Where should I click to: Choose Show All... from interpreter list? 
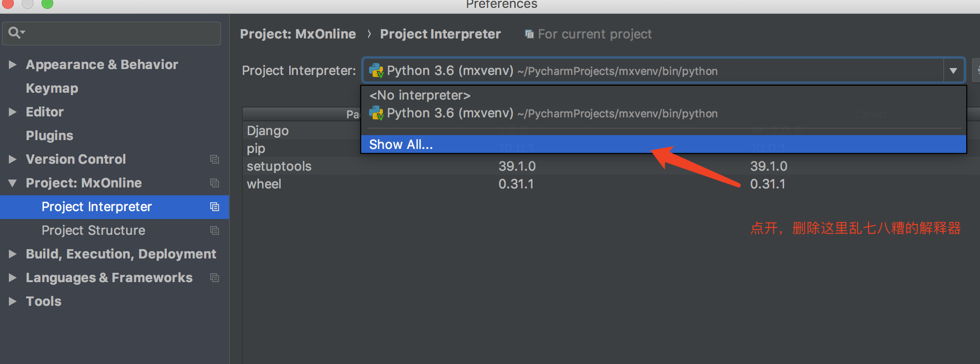tap(401, 145)
